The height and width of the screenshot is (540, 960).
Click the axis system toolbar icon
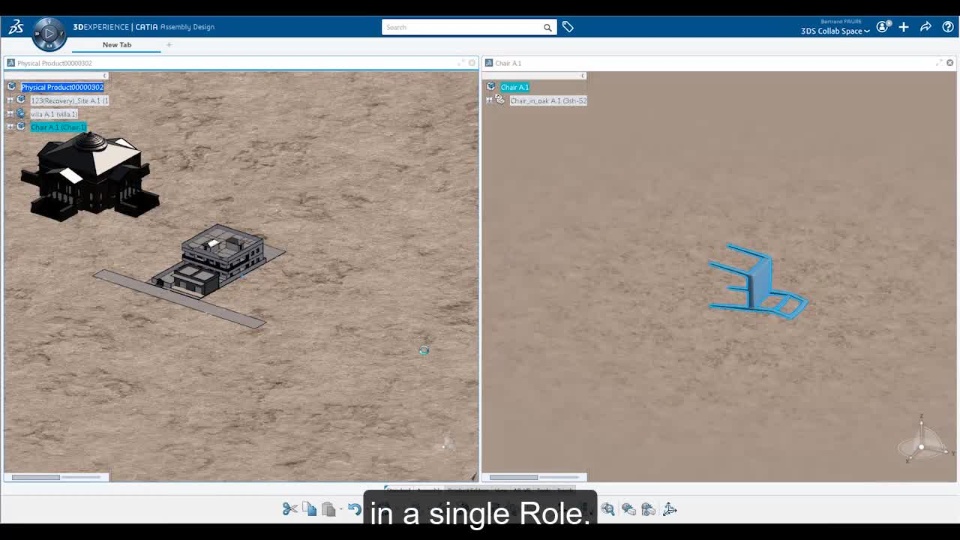669,509
